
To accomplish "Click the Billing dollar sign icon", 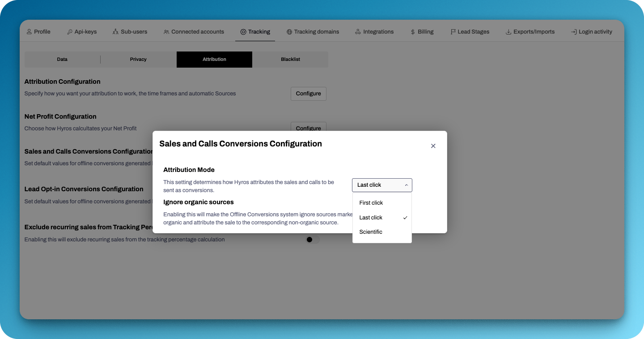I will 413,32.
